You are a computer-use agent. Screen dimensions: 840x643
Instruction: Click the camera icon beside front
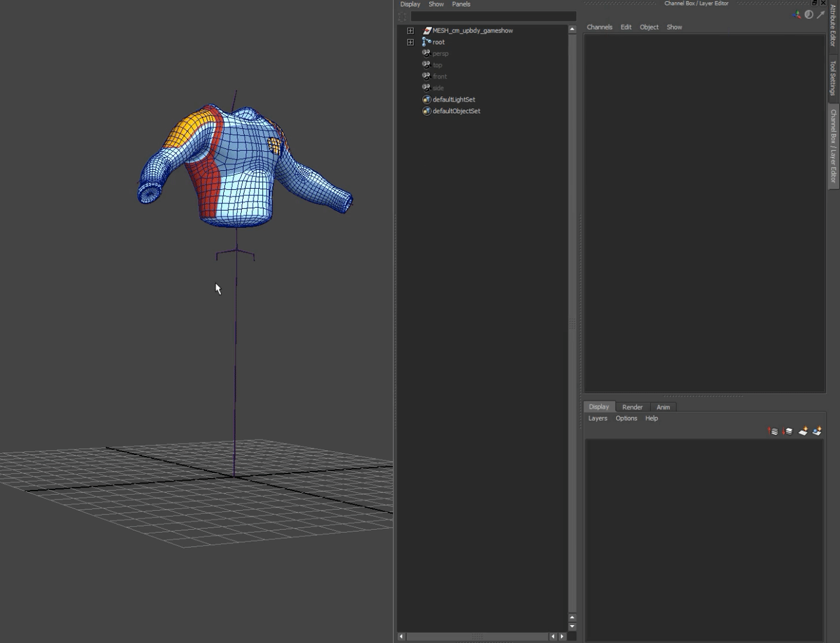click(x=426, y=76)
